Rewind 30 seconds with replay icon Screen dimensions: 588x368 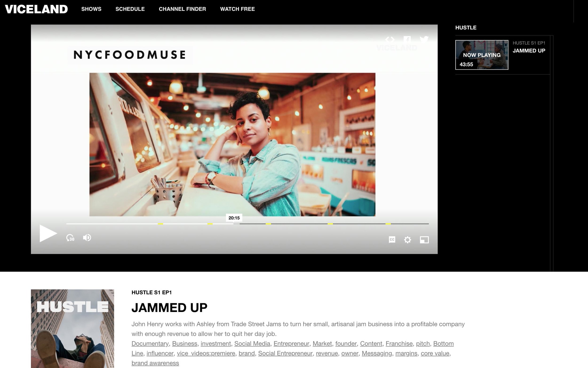pos(70,238)
